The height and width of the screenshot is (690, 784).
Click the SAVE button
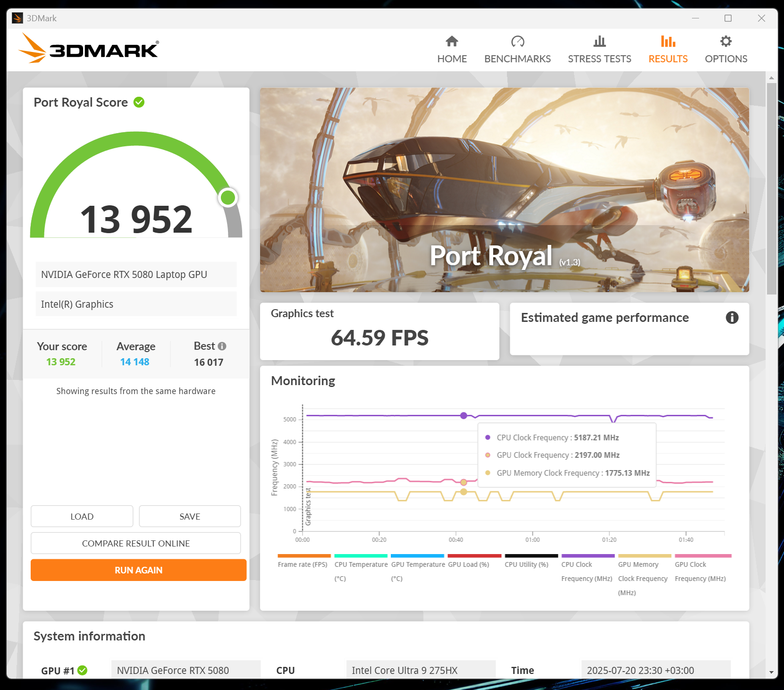[190, 516]
